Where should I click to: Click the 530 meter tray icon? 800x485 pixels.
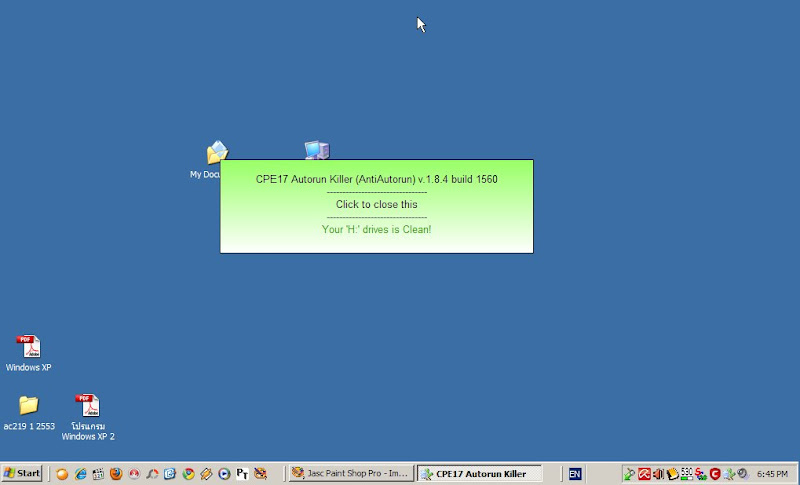pos(687,474)
